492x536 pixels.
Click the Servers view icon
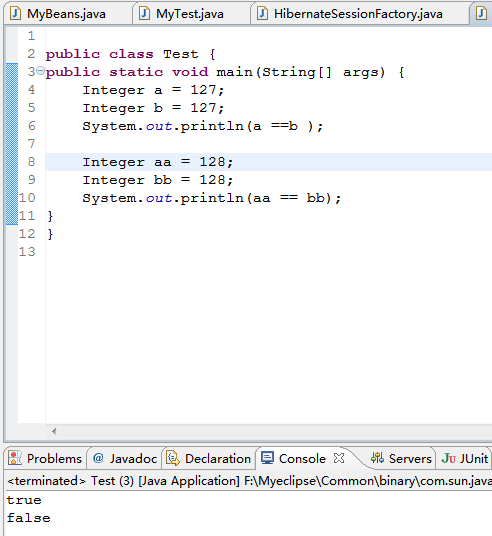pyautogui.click(x=377, y=458)
